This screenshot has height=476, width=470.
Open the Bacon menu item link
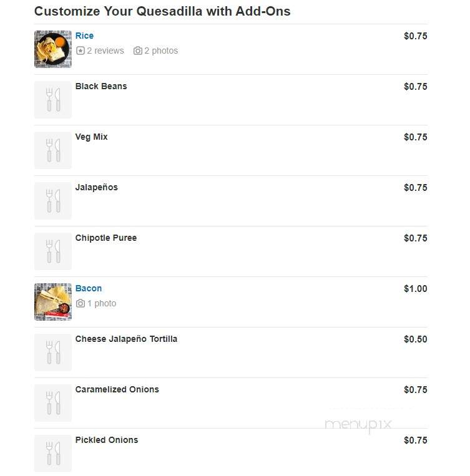(89, 288)
